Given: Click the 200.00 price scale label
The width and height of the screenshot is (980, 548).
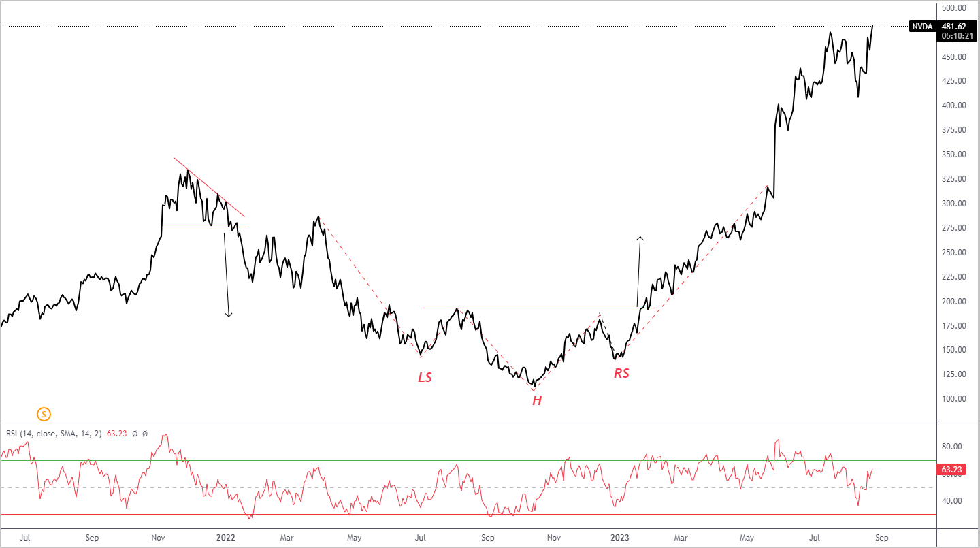Looking at the screenshot, I should click(953, 302).
